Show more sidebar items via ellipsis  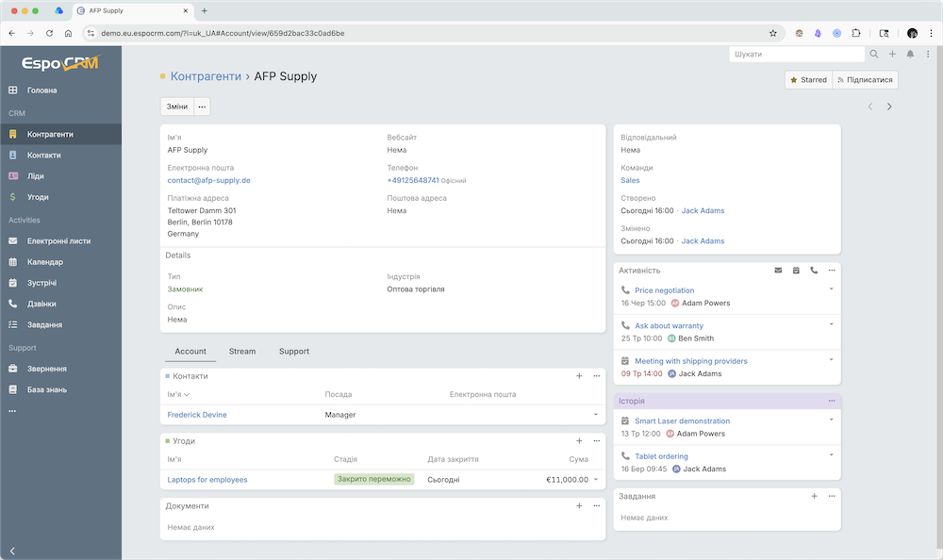click(12, 411)
